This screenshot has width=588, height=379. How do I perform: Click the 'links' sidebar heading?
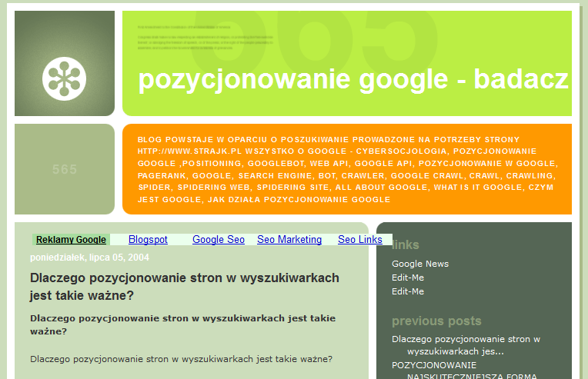pos(406,245)
